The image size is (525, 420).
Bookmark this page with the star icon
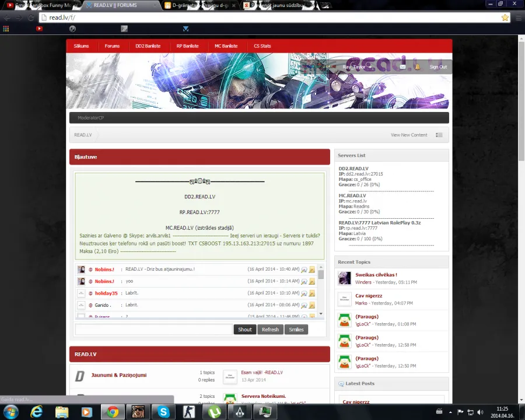505,17
